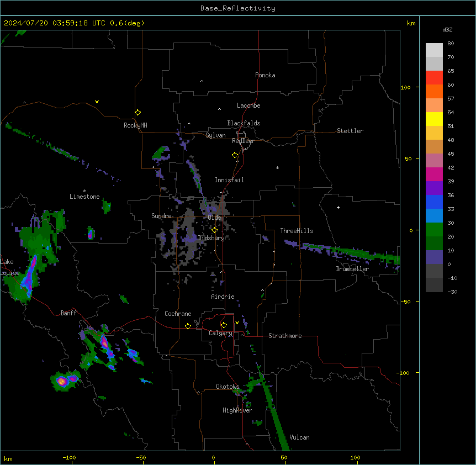Click the Lacombe town label
The width and height of the screenshot is (476, 465).
pyautogui.click(x=248, y=105)
